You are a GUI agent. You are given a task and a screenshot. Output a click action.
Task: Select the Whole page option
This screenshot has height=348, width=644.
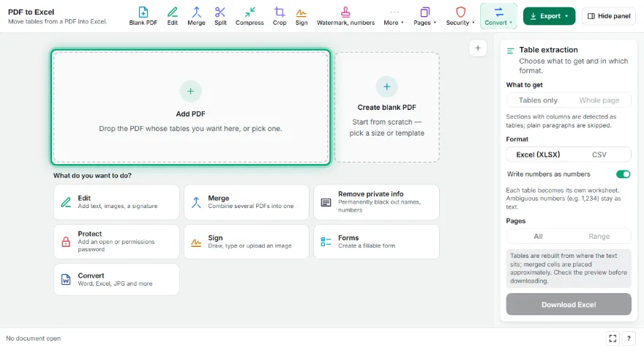tap(599, 100)
